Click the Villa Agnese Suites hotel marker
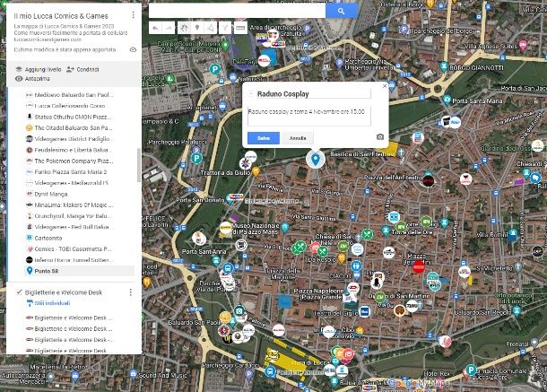The height and width of the screenshot is (392, 547). pyautogui.click(x=523, y=46)
